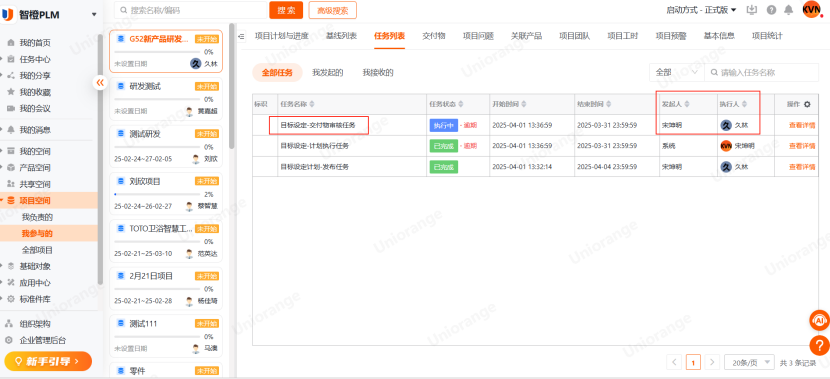Click the project list vertical scrollbar
The height and width of the screenshot is (379, 830).
231,86
